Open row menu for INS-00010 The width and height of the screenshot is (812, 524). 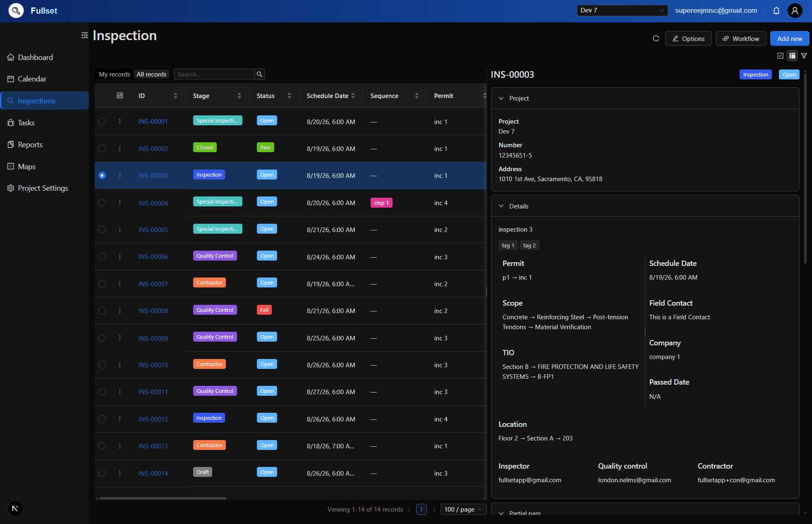coord(120,365)
